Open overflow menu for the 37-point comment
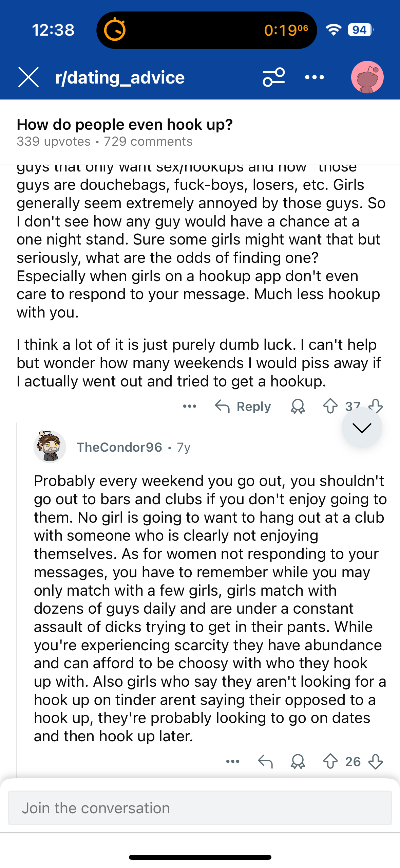 pos(190,406)
